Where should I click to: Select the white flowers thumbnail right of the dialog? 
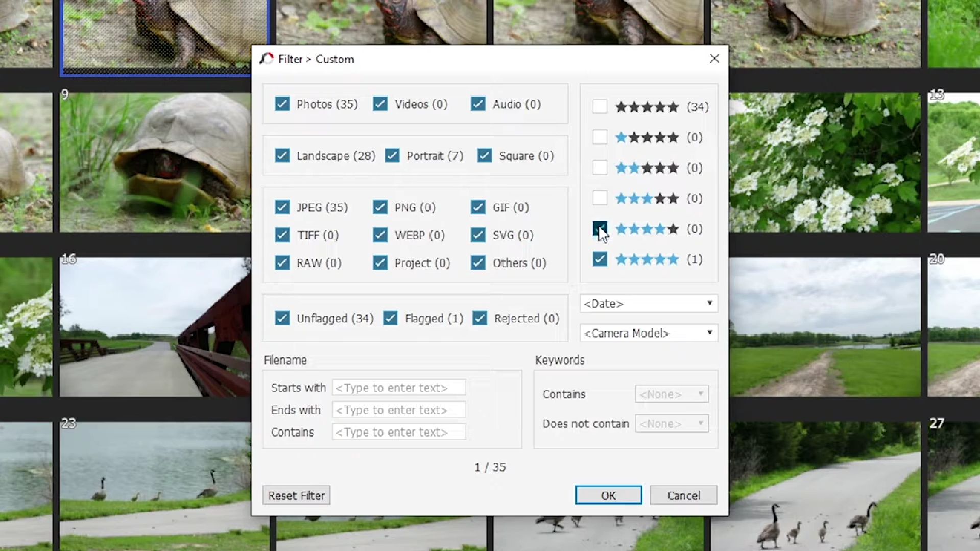click(825, 162)
